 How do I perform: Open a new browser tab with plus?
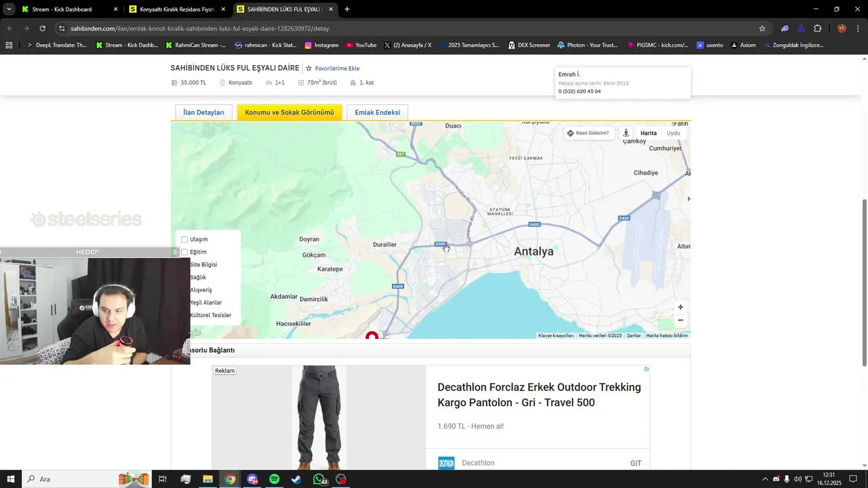click(347, 9)
